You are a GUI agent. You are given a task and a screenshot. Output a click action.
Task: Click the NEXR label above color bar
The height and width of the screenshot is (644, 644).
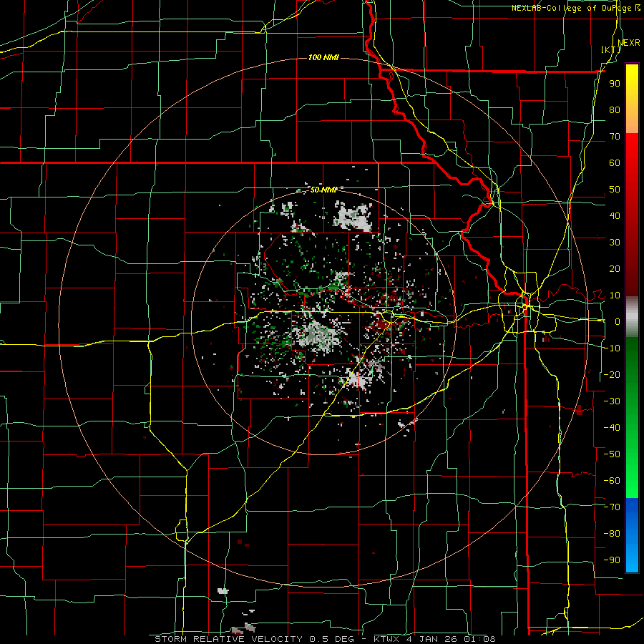[x=628, y=42]
